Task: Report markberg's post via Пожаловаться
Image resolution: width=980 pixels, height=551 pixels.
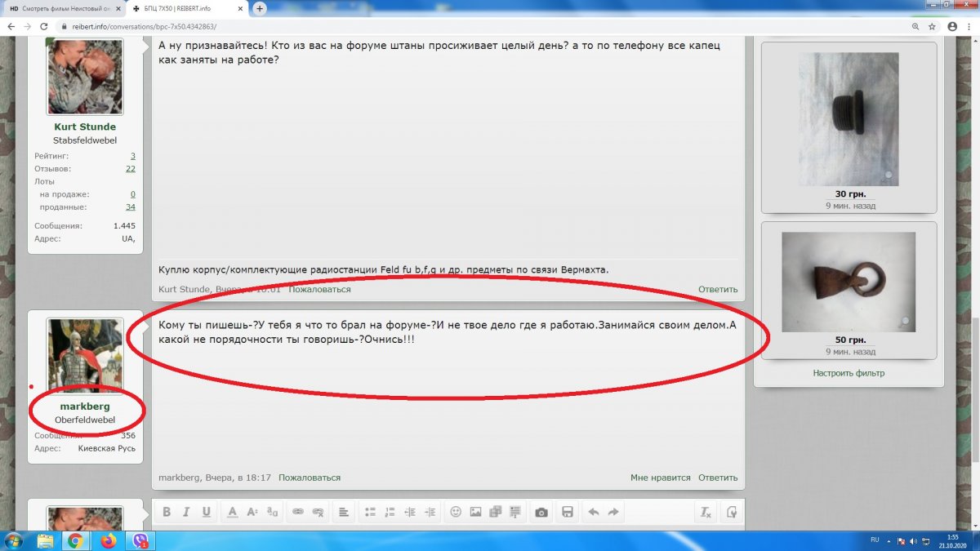Action: tap(310, 478)
